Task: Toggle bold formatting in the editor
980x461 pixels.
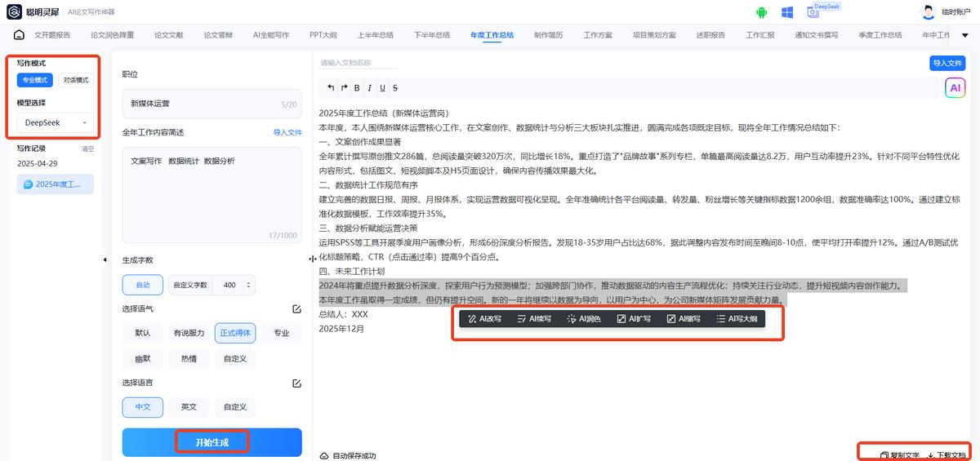Action: tap(357, 88)
